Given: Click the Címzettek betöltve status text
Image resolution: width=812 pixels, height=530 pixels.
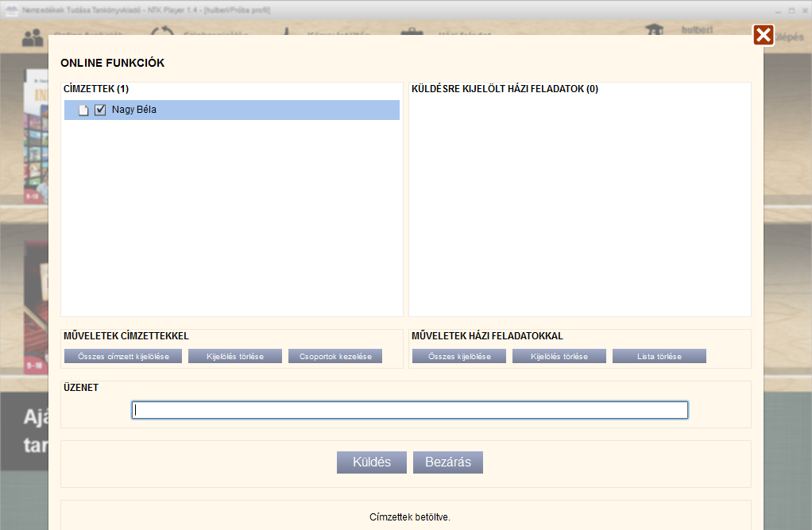Looking at the screenshot, I should pyautogui.click(x=410, y=517).
